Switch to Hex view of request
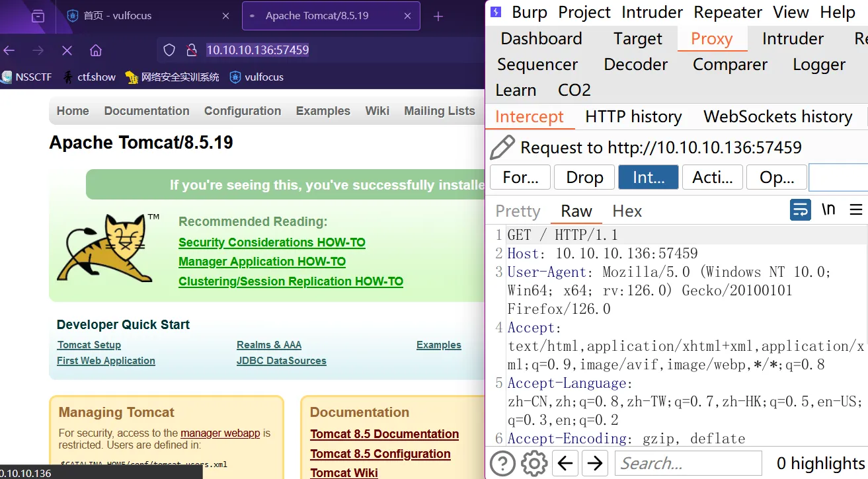 click(627, 211)
